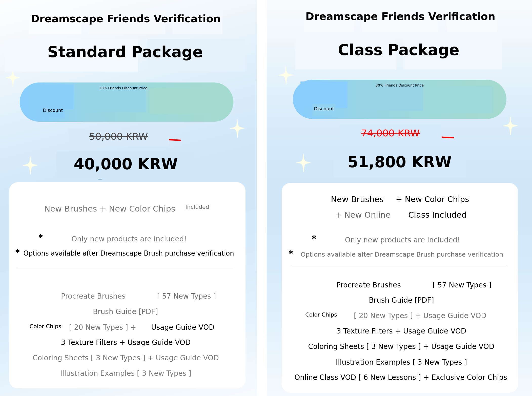Click the Class Package heading
532x396 pixels.
(x=398, y=50)
